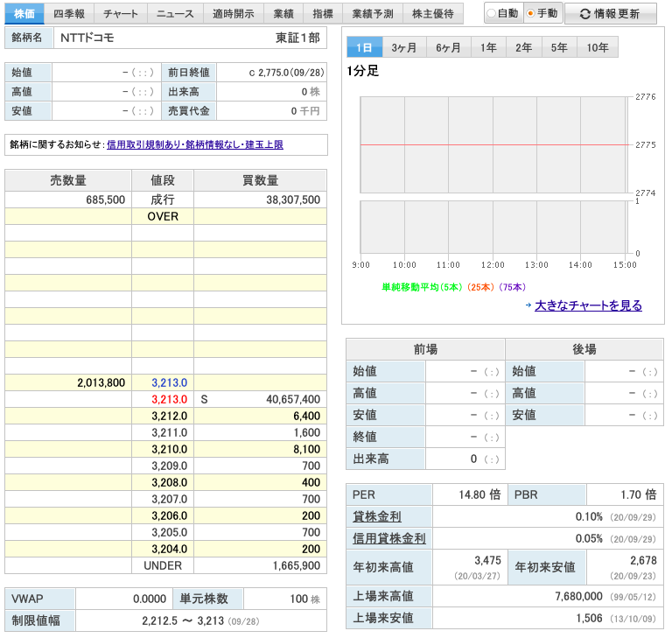
Task: Select the 自動 refresh radio button
Action: pos(492,14)
